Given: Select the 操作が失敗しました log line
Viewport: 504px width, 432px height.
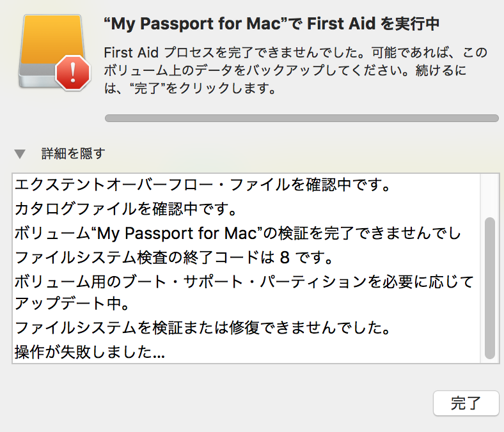Looking at the screenshot, I should (x=90, y=351).
